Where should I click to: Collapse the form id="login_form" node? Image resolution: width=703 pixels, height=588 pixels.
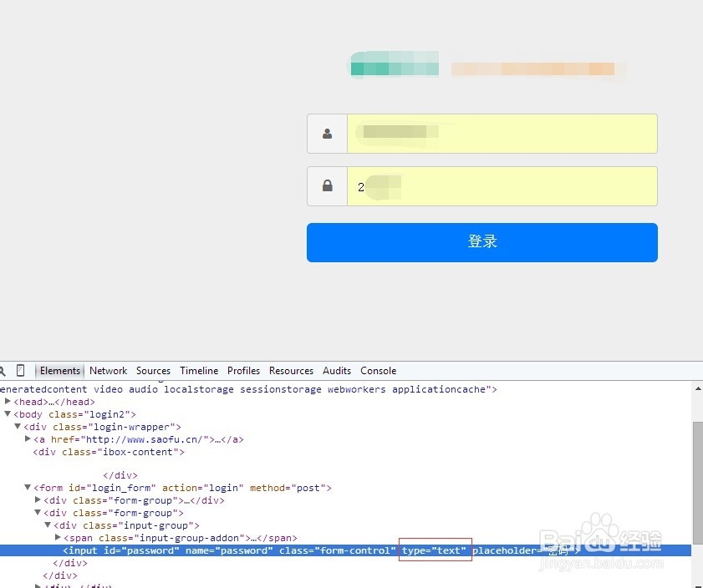(28, 487)
